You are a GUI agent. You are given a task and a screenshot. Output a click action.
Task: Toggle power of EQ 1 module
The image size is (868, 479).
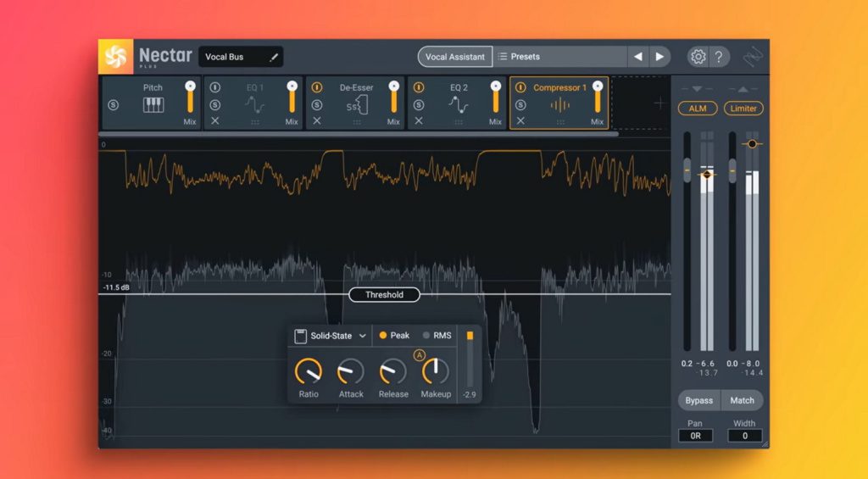(x=214, y=87)
